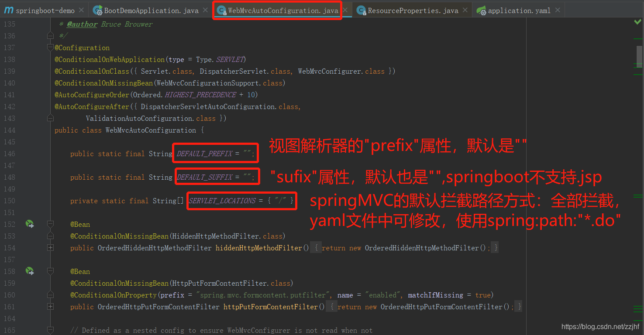Click the Maven 'm' icon on the springboot-demo tab

(x=8, y=10)
